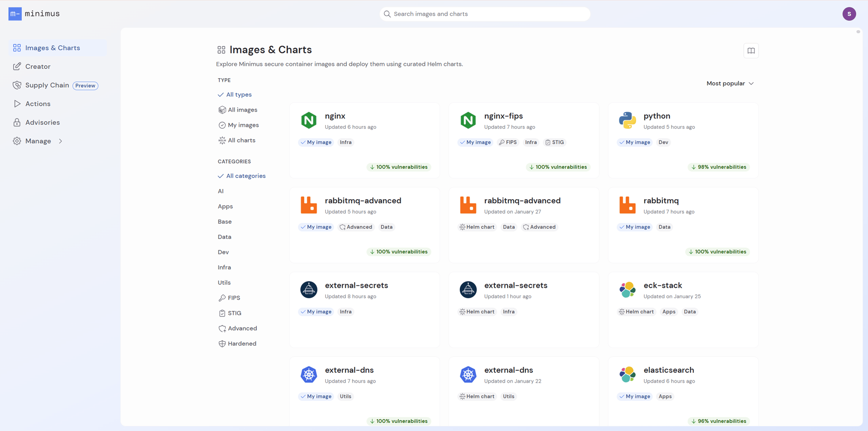Viewport: 868px width, 431px height.
Task: Click external-secrets image card logo updated 8 hours ago
Action: pos(309,290)
